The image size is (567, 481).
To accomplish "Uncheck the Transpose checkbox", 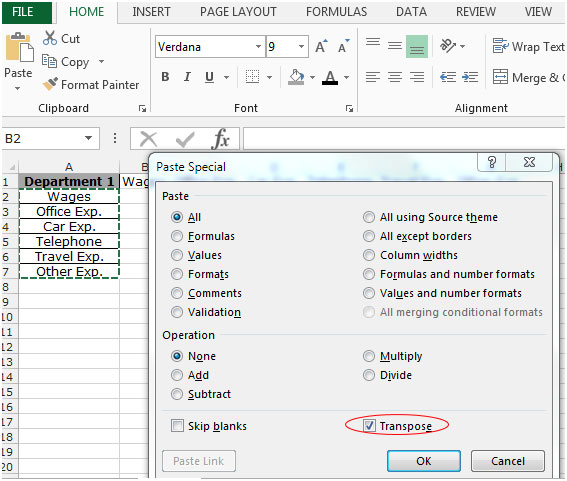I will click(x=369, y=426).
